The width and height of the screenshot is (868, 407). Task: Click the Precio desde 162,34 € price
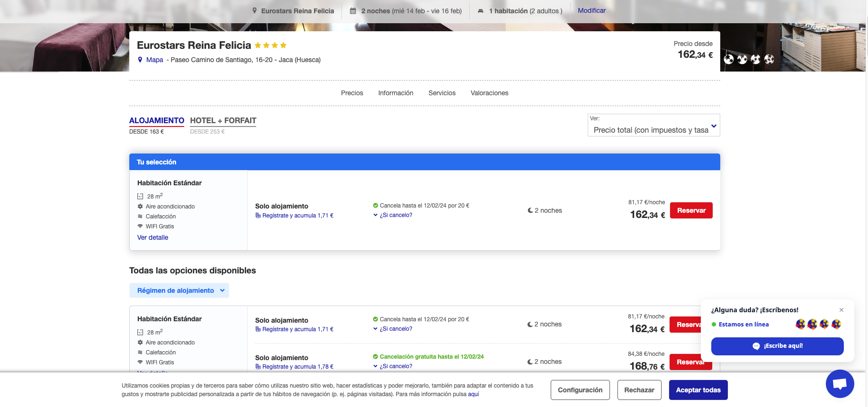coord(695,54)
